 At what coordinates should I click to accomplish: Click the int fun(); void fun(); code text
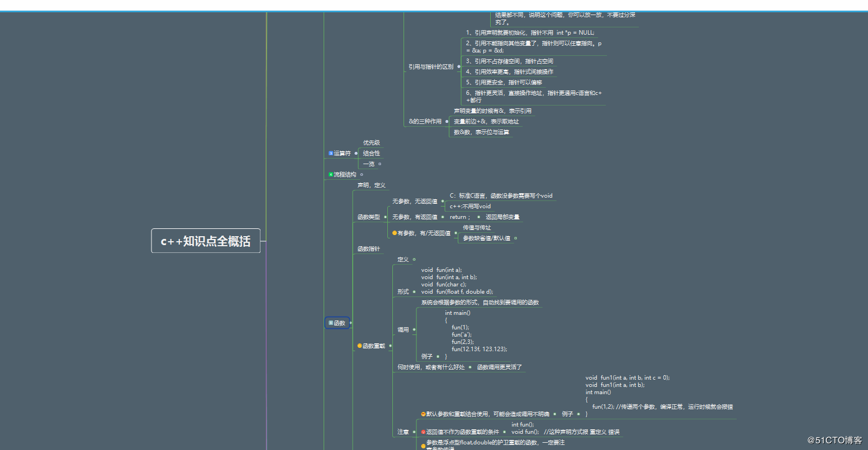[565, 428]
